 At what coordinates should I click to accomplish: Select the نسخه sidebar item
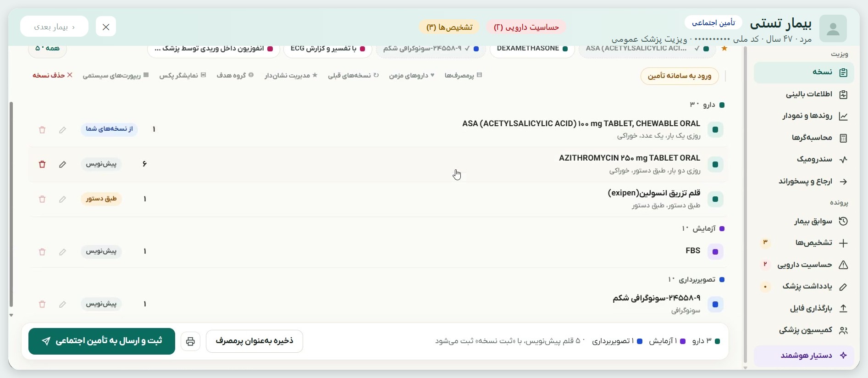804,72
